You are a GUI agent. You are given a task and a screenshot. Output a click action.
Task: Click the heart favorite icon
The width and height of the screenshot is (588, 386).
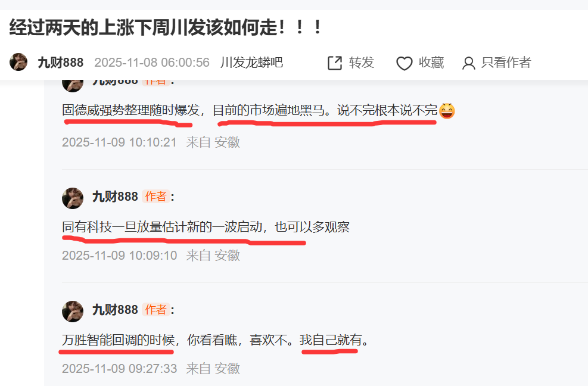click(405, 63)
